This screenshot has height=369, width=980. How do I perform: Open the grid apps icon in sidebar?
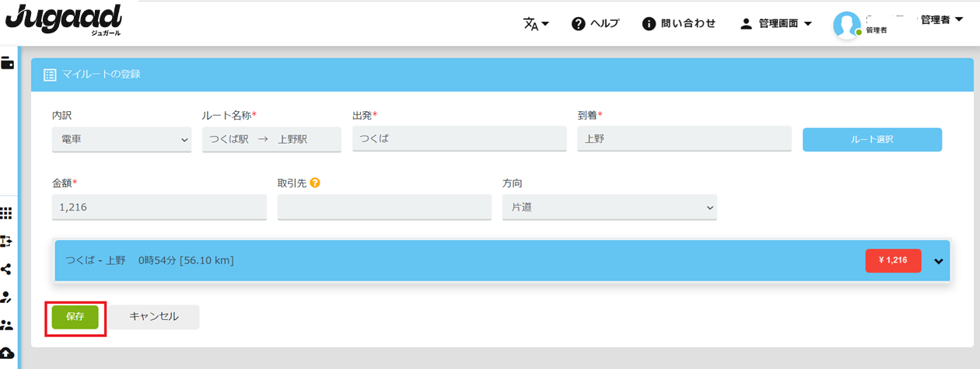7,214
